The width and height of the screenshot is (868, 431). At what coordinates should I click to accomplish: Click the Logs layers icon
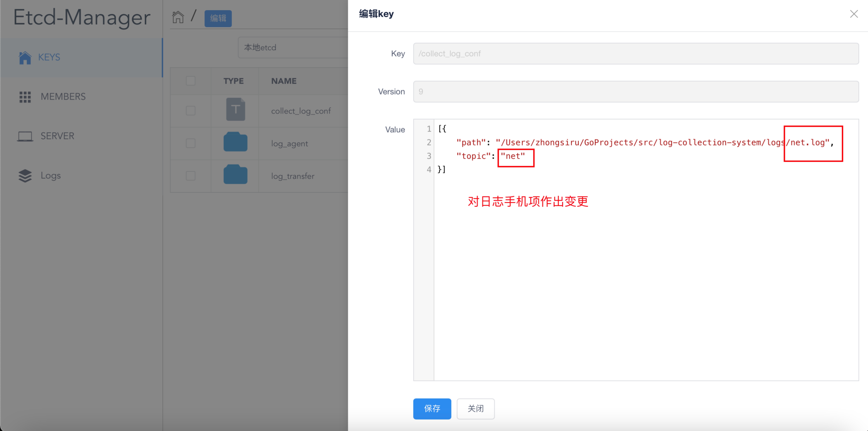pos(25,176)
